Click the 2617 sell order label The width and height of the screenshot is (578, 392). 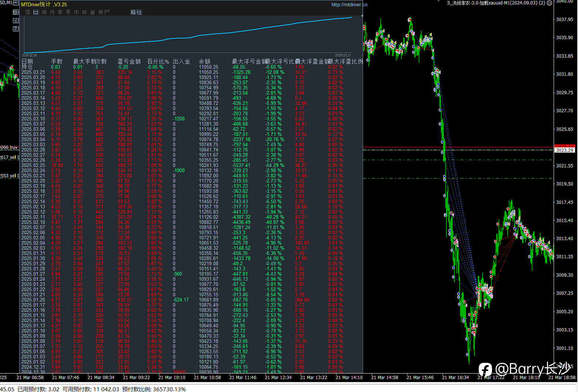coord(10,157)
